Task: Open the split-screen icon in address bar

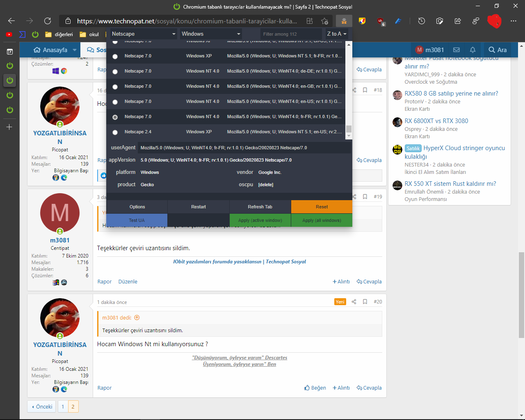Action: coord(310,21)
